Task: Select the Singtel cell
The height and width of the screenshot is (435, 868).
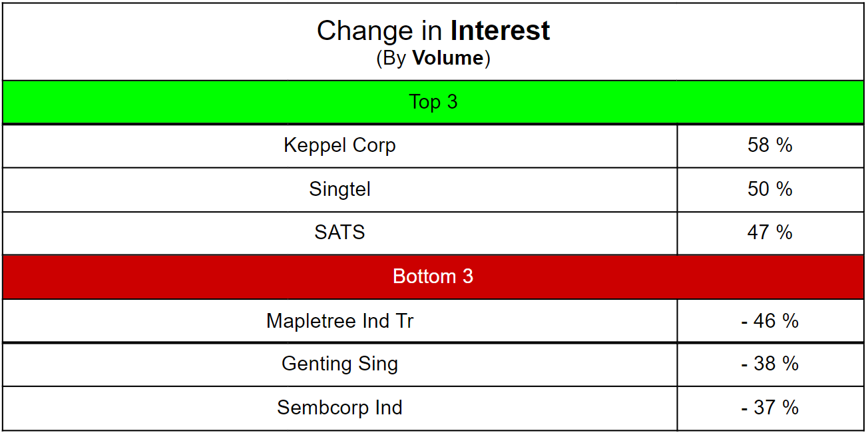Action: [340, 190]
